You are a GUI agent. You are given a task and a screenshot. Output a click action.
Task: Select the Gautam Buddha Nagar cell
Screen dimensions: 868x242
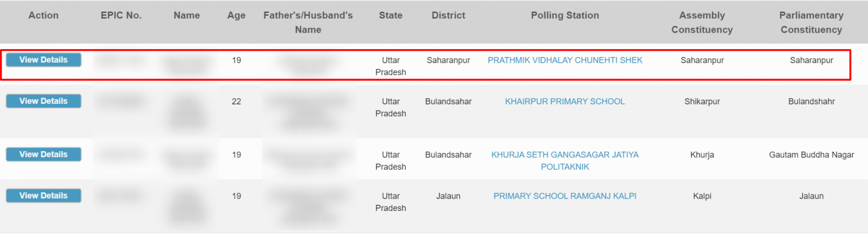(x=811, y=155)
